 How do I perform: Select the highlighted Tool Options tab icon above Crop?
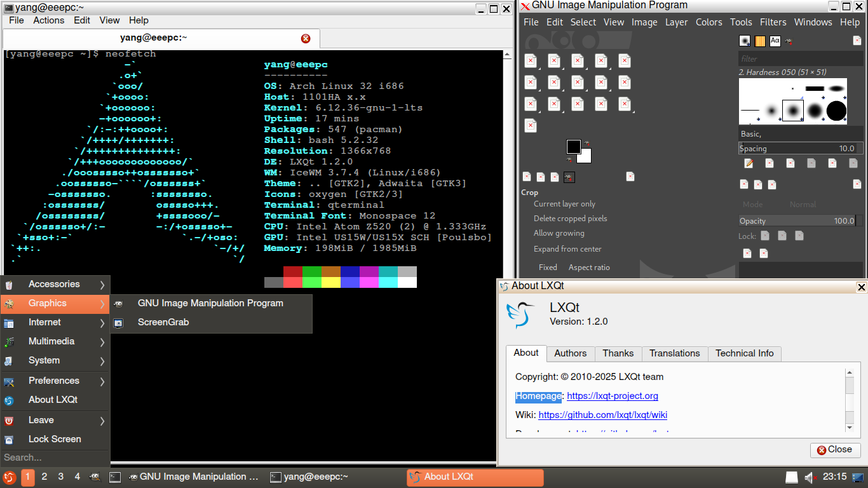[569, 177]
